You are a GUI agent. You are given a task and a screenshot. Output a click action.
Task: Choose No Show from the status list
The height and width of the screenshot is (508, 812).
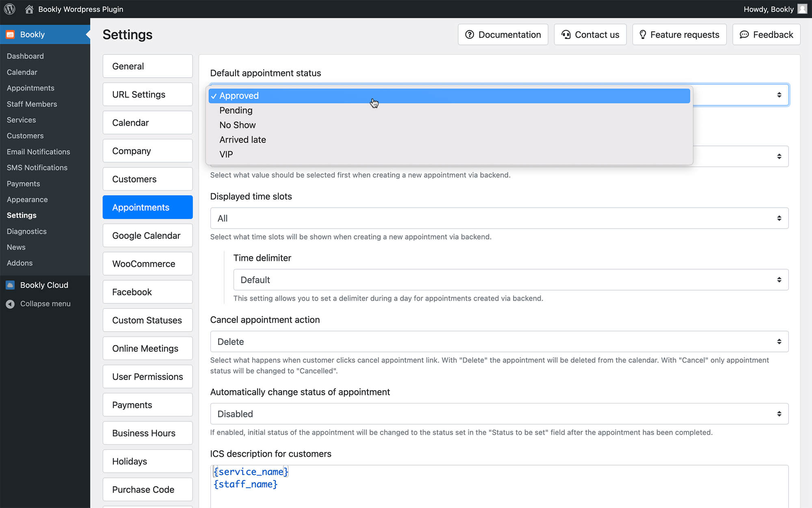pyautogui.click(x=449, y=125)
